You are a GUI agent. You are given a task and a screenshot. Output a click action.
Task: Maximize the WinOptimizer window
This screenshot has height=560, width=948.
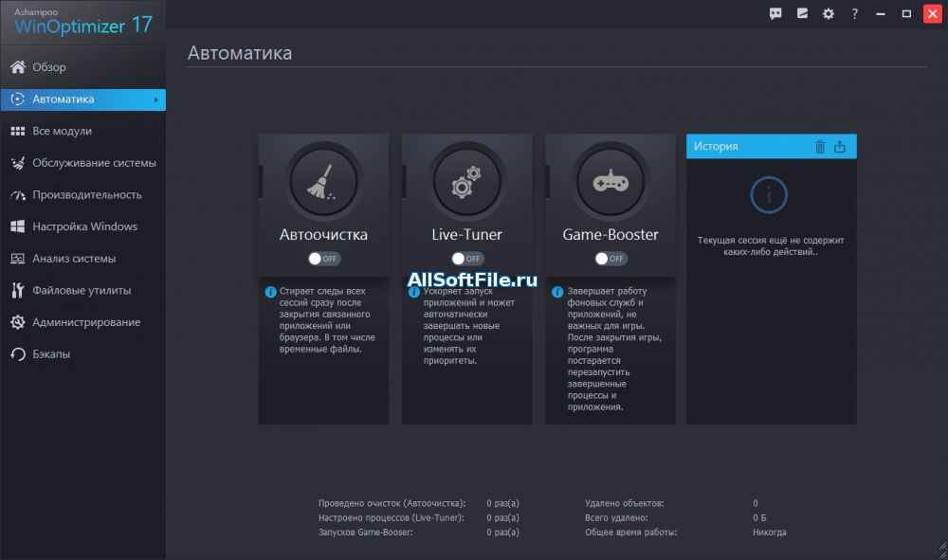tap(906, 13)
